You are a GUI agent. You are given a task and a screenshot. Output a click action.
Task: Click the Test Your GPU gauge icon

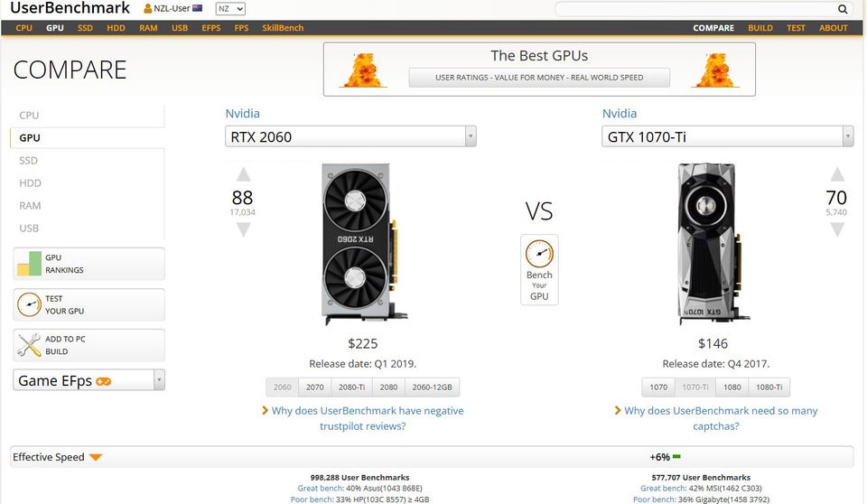tap(29, 304)
